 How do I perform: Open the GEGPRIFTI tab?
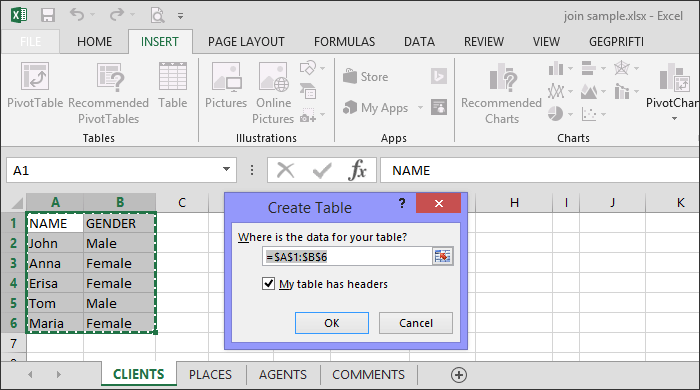point(617,42)
